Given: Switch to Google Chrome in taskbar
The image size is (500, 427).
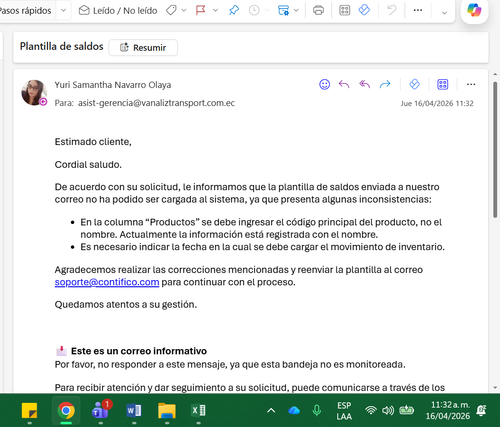Looking at the screenshot, I should point(66,410).
